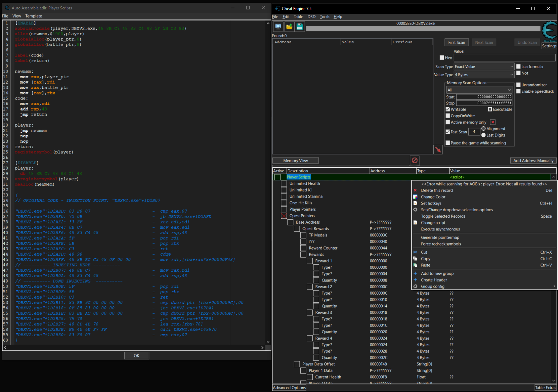The image size is (558, 392).
Task: Click the red X beside Active memory only
Action: [492, 122]
